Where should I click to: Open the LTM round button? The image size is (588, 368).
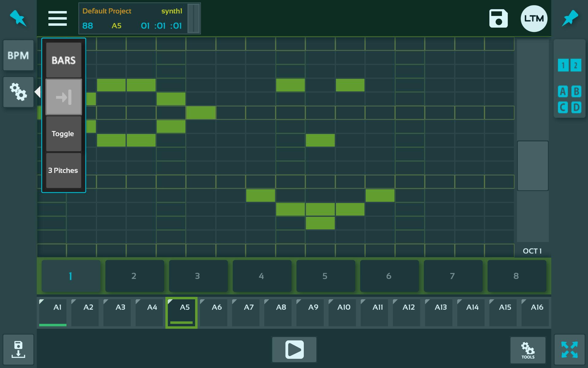tap(534, 18)
